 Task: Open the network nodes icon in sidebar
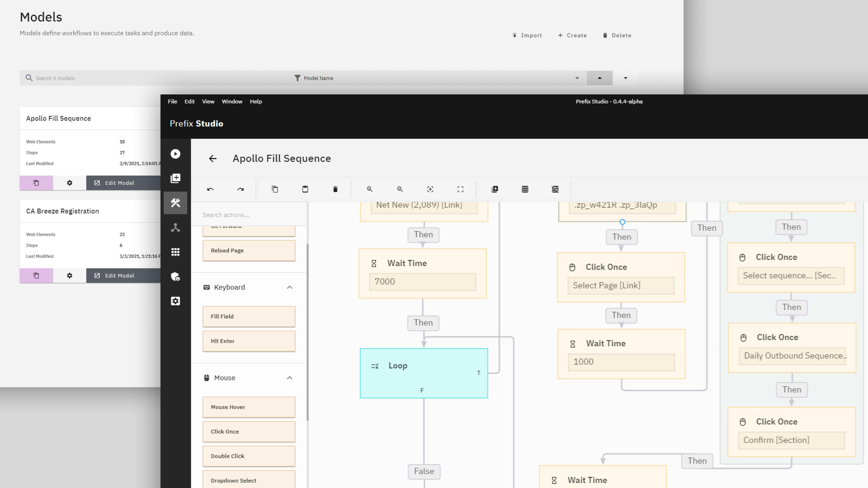(175, 227)
